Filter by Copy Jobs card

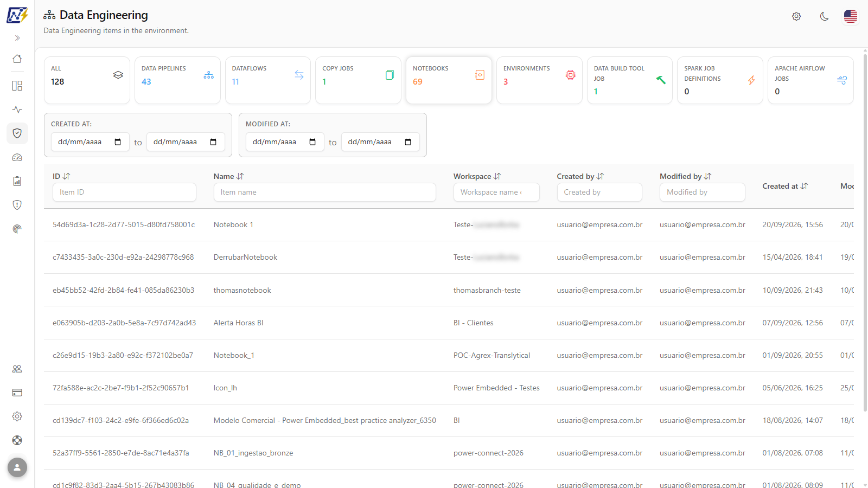(x=358, y=80)
